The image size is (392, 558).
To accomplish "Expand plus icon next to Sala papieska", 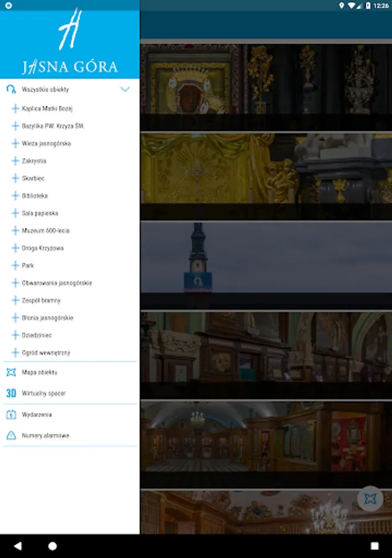I will [15, 213].
